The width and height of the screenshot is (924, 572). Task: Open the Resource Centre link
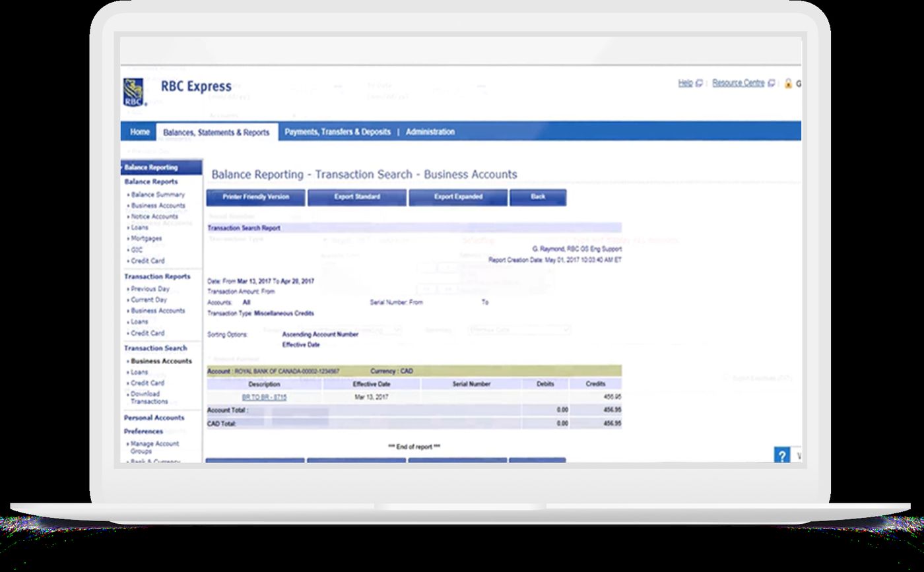(x=738, y=83)
